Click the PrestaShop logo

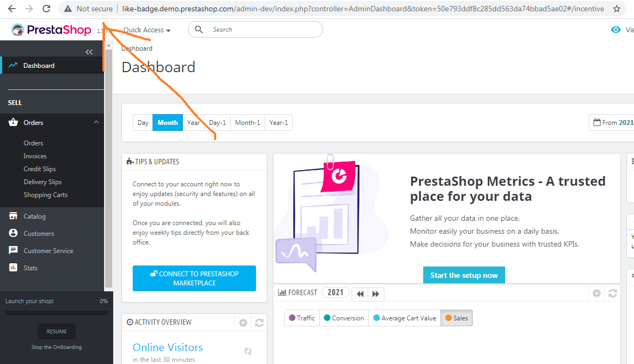pos(51,30)
